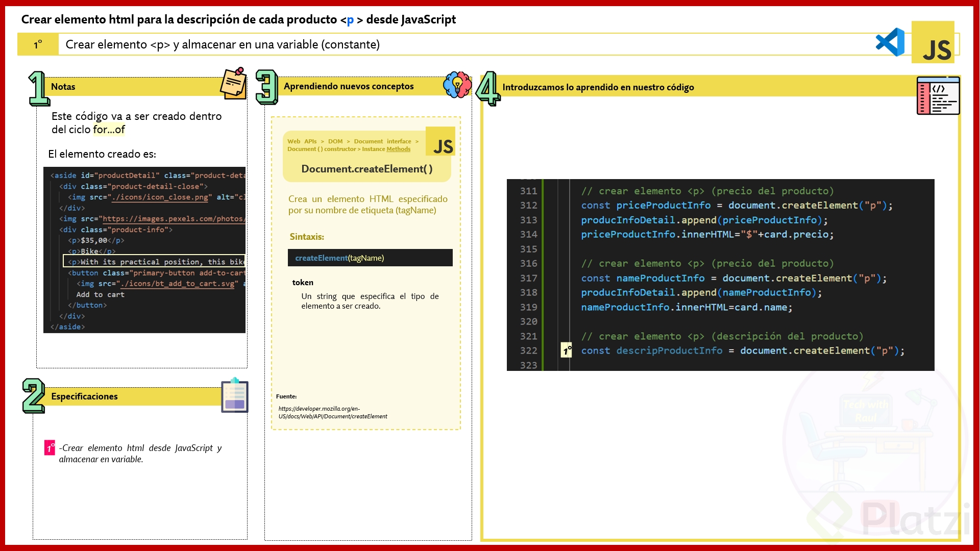Click 'El elemento creado es:' text
The image size is (980, 551).
click(102, 154)
